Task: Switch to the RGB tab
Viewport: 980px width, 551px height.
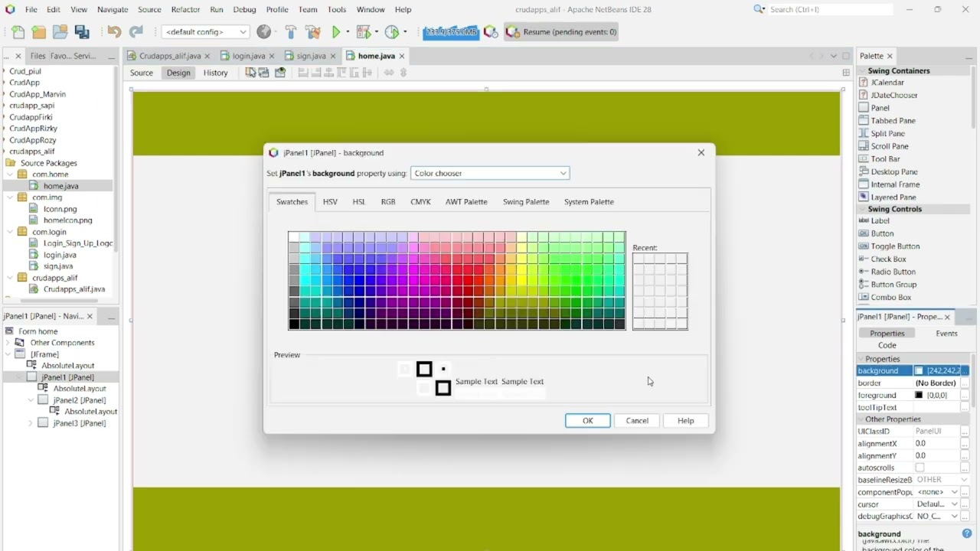Action: click(x=388, y=202)
